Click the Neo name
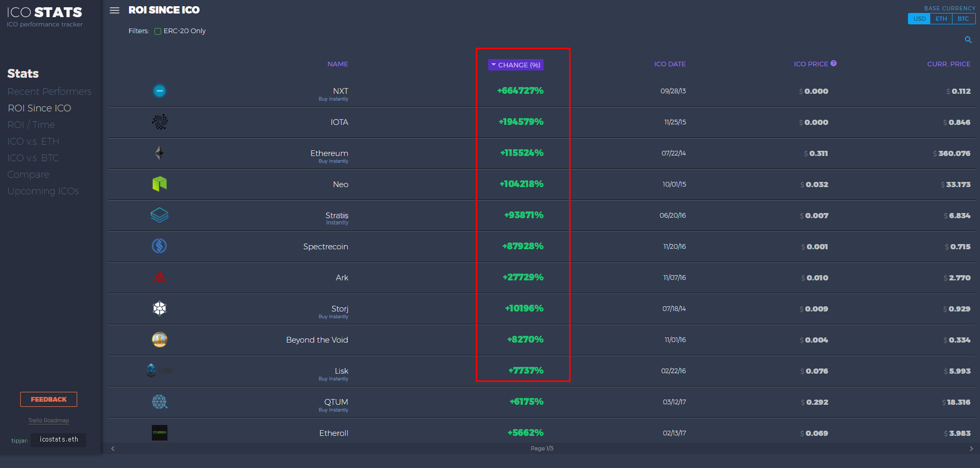 point(340,185)
